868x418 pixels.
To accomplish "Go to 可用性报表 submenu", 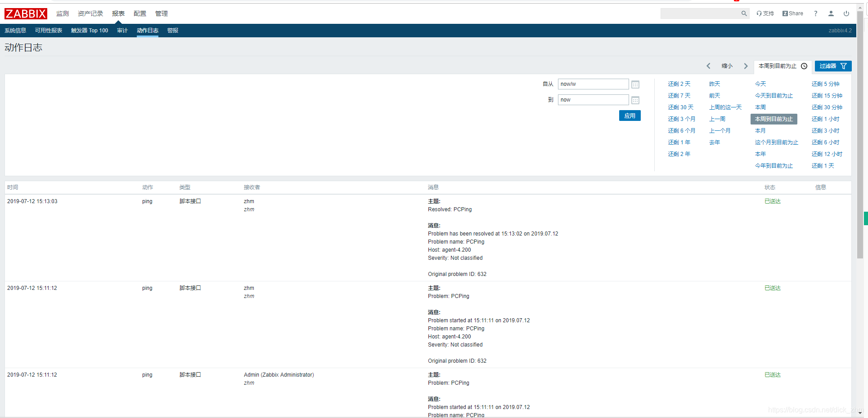I will pyautogui.click(x=49, y=31).
